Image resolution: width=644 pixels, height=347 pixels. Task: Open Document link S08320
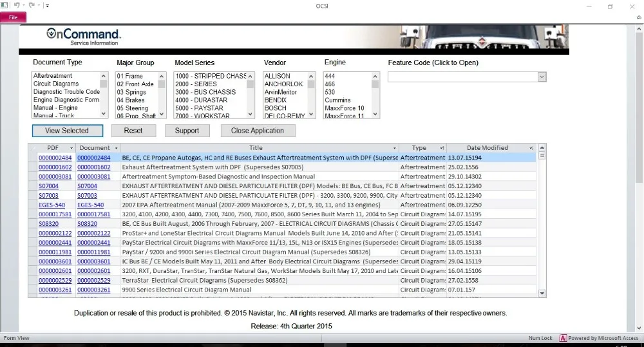(87, 224)
